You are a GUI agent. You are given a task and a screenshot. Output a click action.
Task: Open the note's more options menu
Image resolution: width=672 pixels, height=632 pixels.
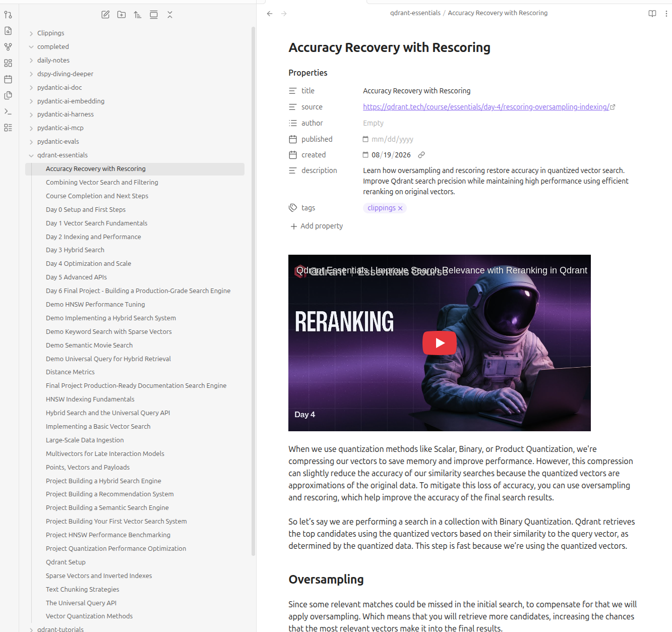click(x=666, y=14)
